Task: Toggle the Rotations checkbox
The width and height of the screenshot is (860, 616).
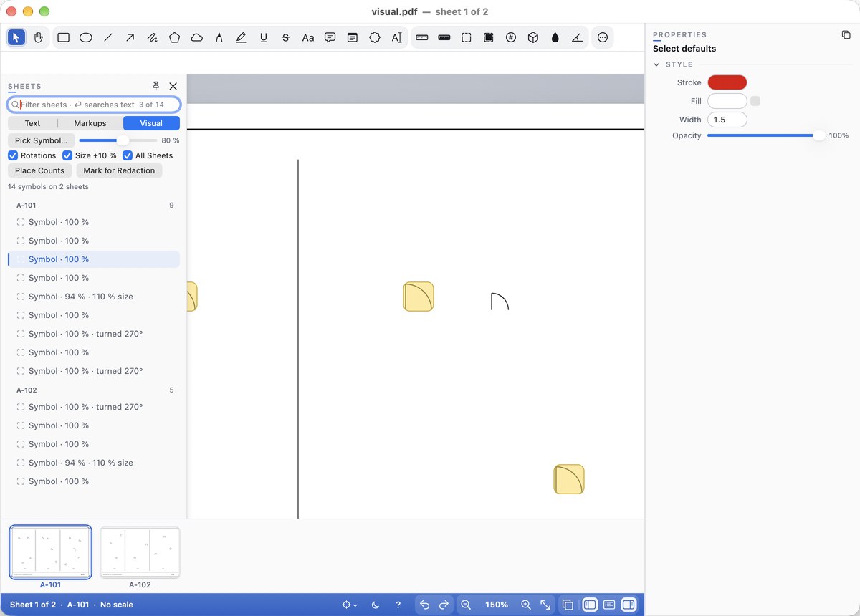Action: click(13, 155)
